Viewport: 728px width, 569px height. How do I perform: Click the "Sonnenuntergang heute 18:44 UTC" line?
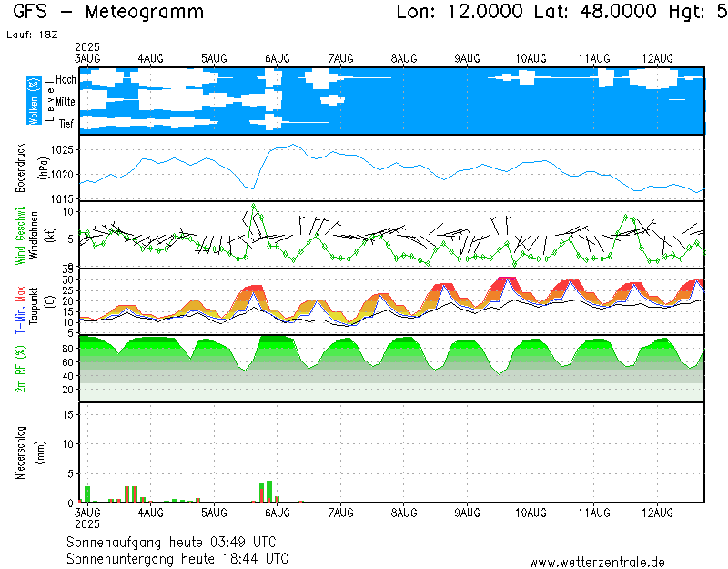click(x=177, y=558)
